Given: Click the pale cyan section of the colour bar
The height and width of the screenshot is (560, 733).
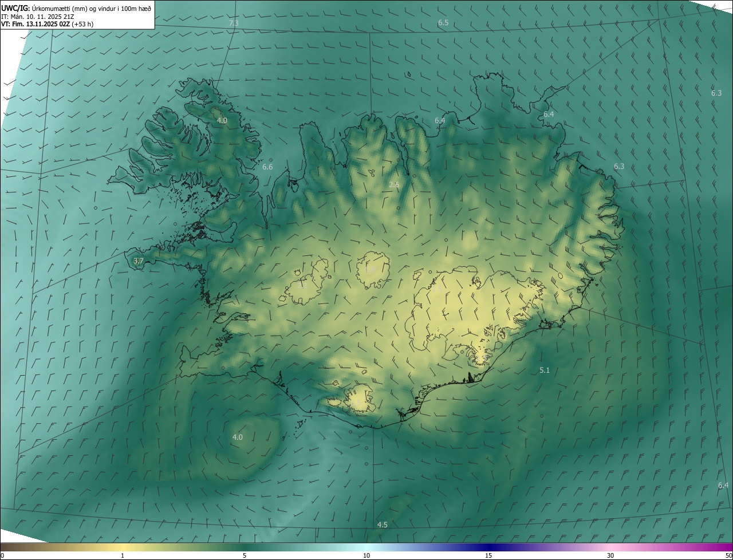Looking at the screenshot, I should 366,547.
